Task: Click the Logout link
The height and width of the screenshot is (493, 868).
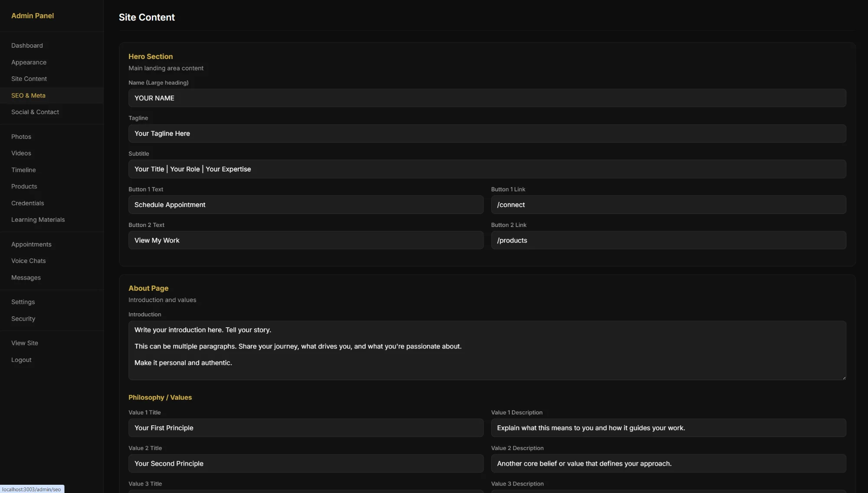Action: click(x=21, y=360)
